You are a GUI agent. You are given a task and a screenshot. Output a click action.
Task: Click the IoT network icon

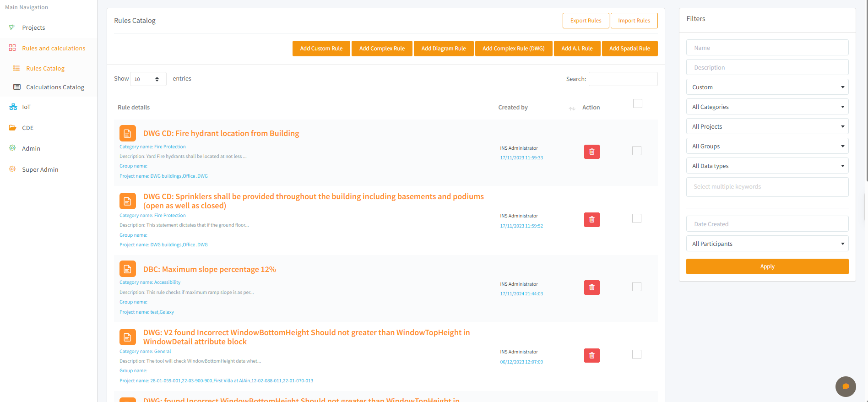[13, 107]
